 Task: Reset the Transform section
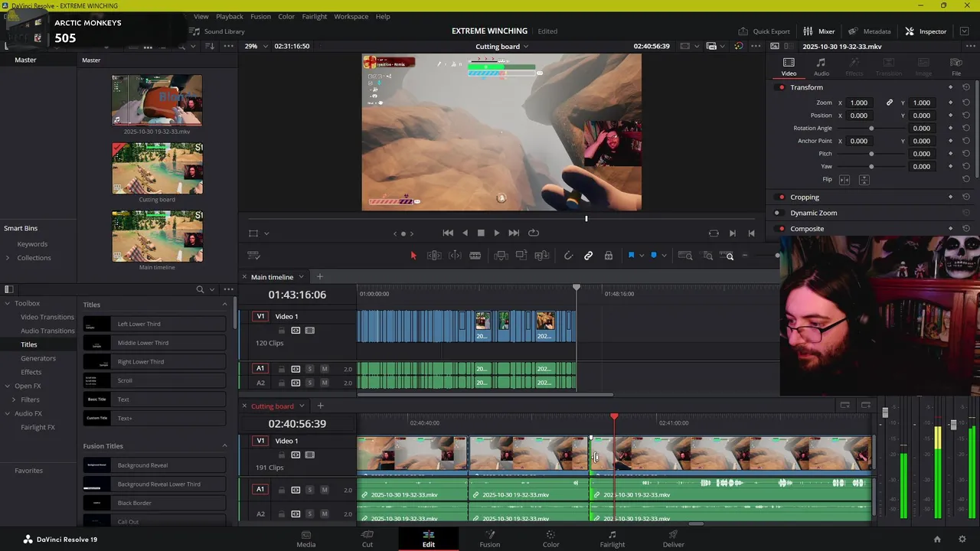[x=966, y=87]
